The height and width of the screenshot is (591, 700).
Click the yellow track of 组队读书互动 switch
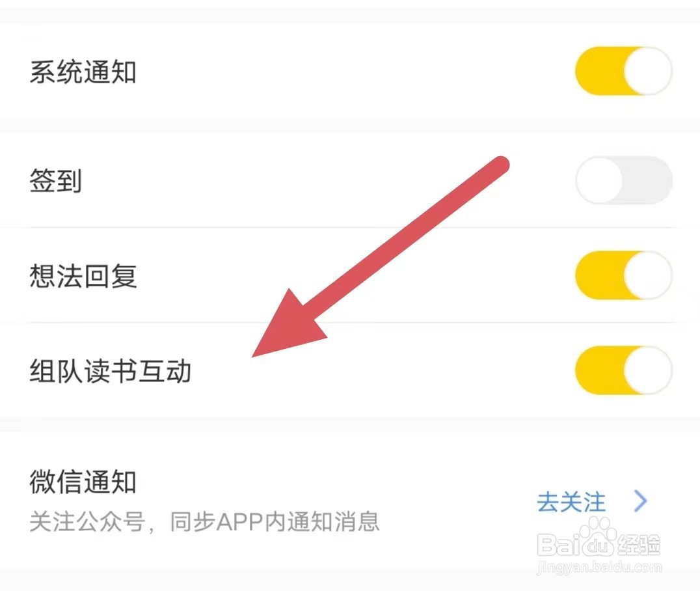point(599,370)
